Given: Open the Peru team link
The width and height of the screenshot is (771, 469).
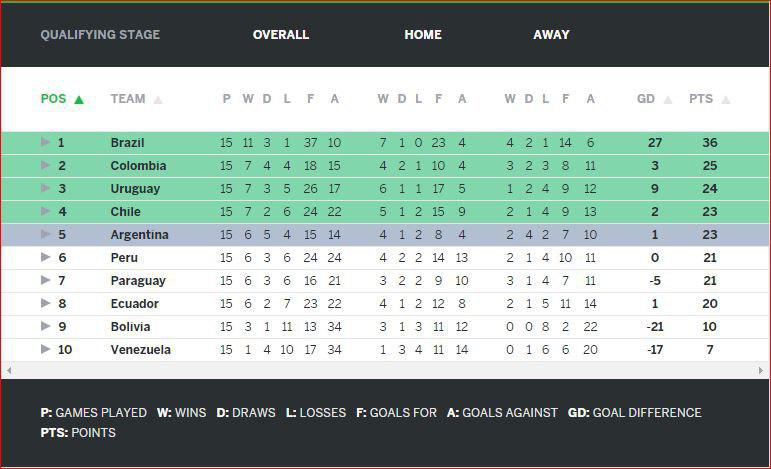Looking at the screenshot, I should (x=123, y=258).
